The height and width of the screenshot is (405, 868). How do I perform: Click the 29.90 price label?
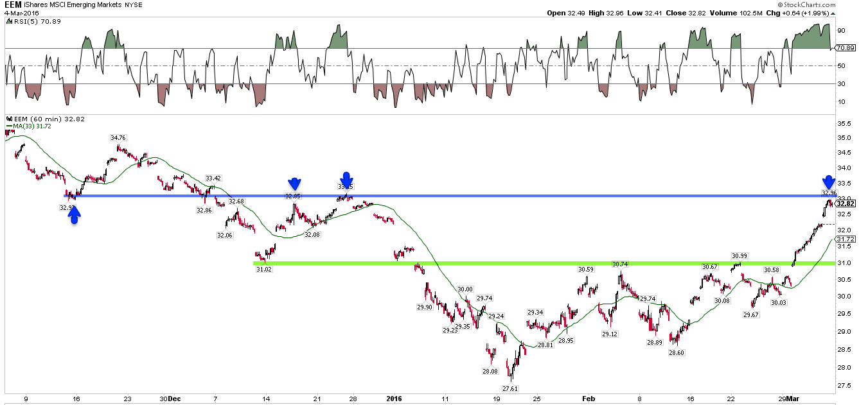[425, 307]
